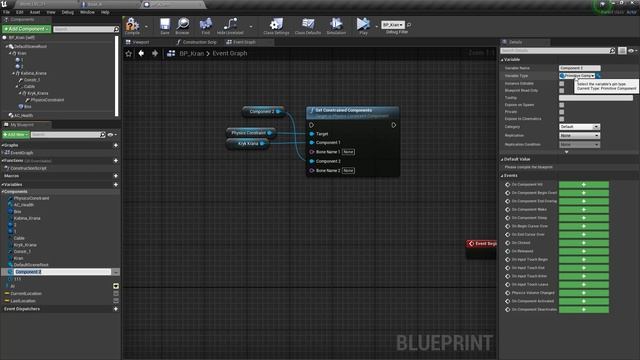Toggle the Blueprint Read Only checkbox

pos(562,91)
